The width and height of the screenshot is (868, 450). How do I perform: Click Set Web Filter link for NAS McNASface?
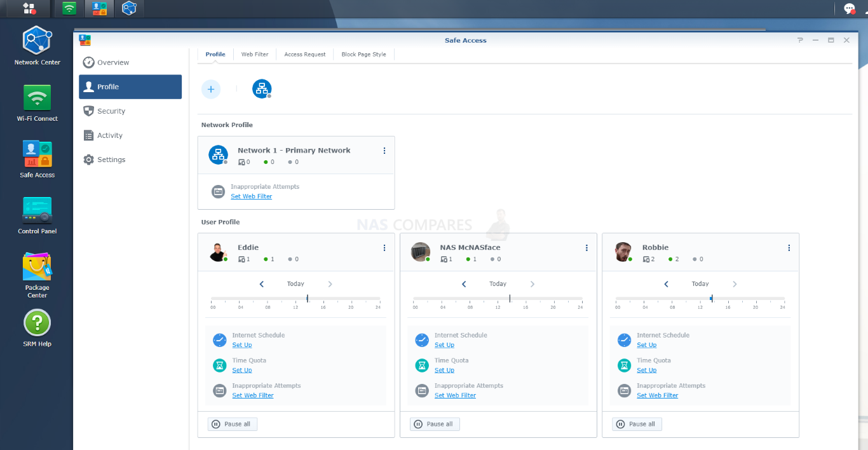click(456, 395)
